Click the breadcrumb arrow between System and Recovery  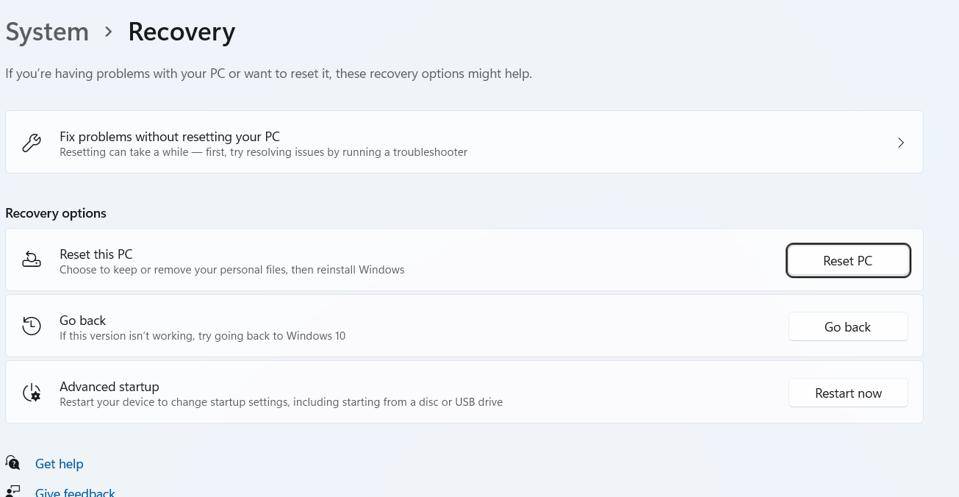108,32
